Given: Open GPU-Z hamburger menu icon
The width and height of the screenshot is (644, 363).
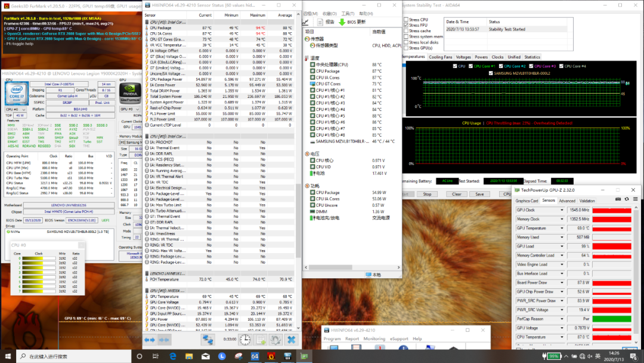Looking at the screenshot, I should click(636, 199).
